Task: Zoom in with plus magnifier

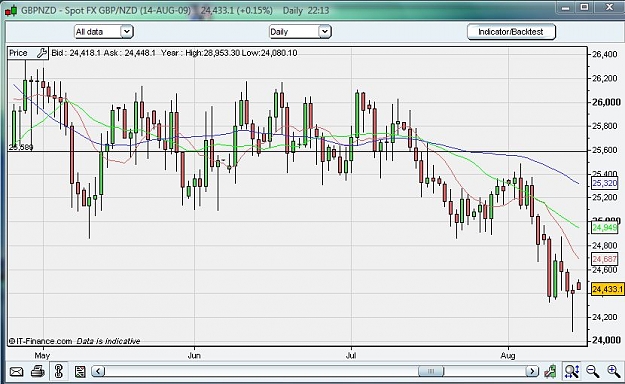Action: click(x=613, y=372)
